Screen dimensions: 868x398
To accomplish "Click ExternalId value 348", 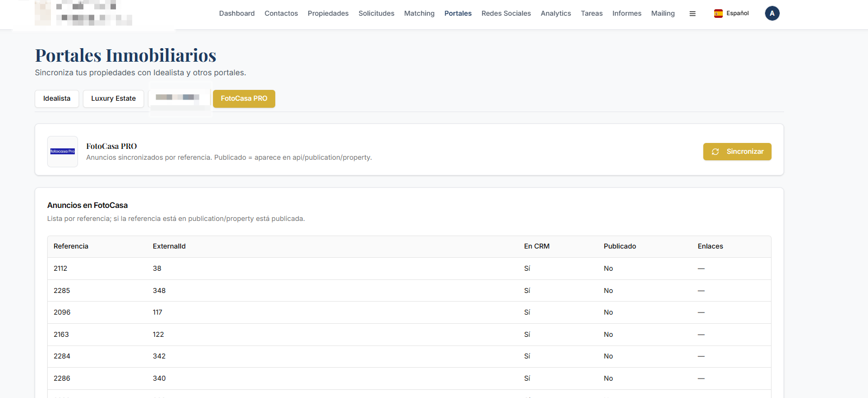I will 159,291.
